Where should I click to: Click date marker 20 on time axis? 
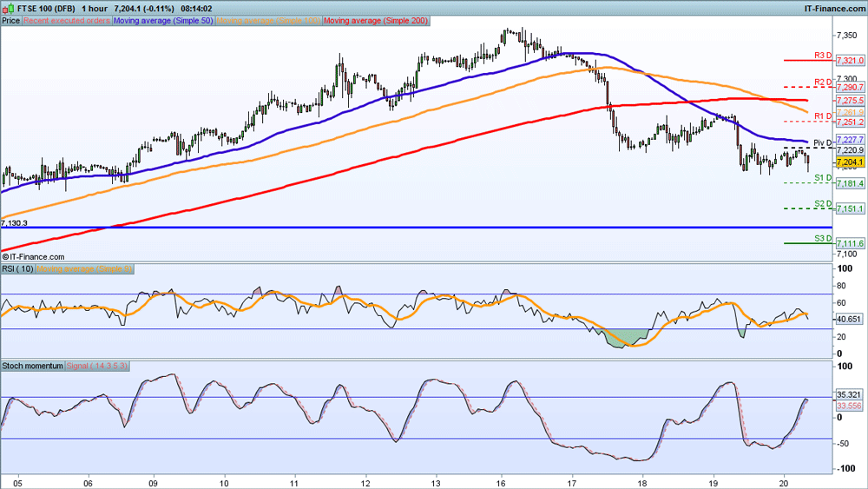pyautogui.click(x=783, y=483)
